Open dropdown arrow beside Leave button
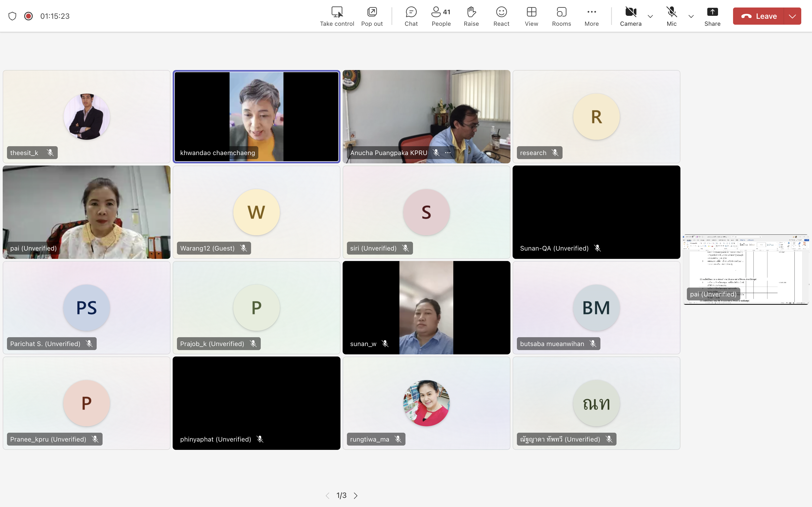This screenshot has width=812, height=507. point(792,16)
